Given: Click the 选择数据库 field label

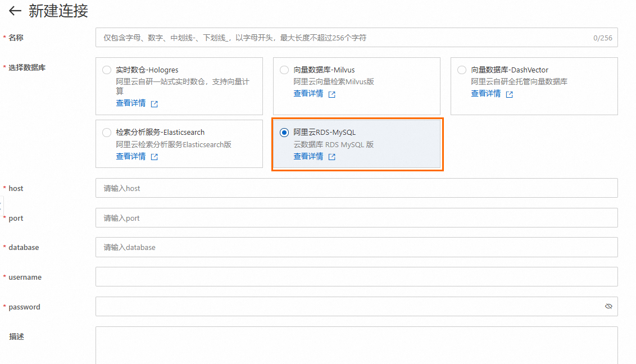Looking at the screenshot, I should click(27, 68).
